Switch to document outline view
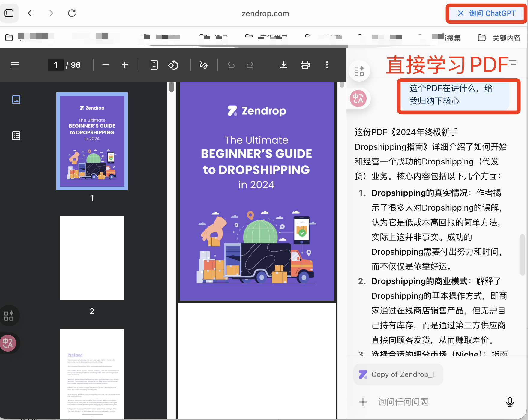This screenshot has height=420, width=528. point(16,136)
